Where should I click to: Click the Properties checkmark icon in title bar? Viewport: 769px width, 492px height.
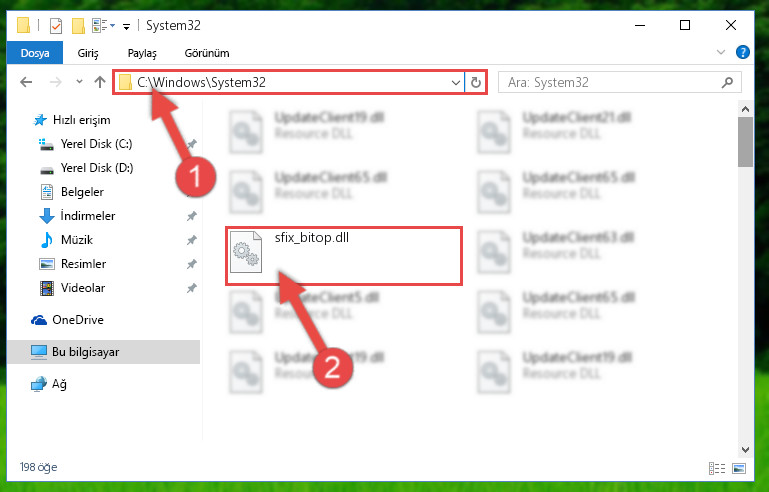tap(56, 26)
